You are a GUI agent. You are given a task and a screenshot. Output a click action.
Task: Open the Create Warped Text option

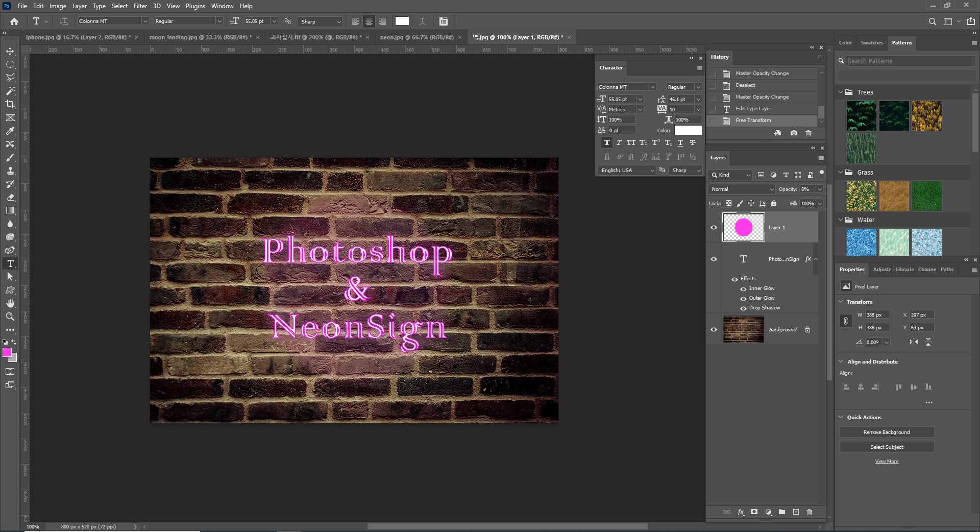[423, 21]
